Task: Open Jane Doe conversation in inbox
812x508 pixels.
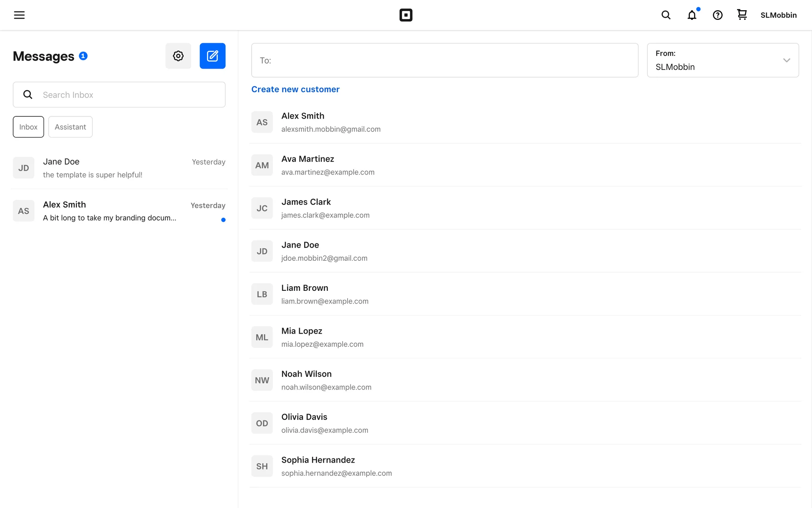Action: pyautogui.click(x=119, y=168)
